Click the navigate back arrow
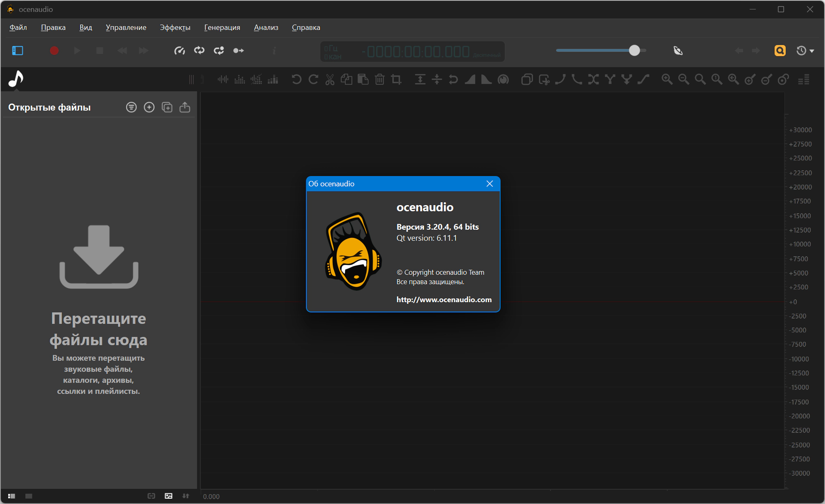The image size is (825, 504). (x=739, y=51)
